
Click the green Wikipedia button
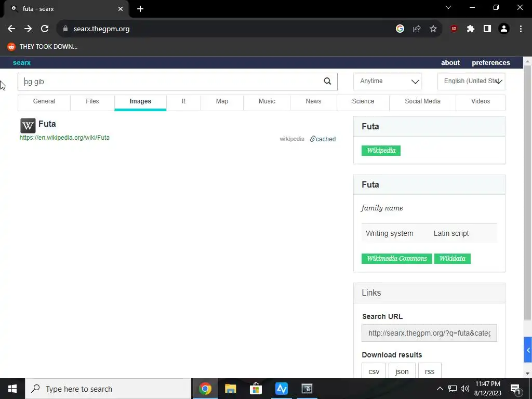(381, 151)
